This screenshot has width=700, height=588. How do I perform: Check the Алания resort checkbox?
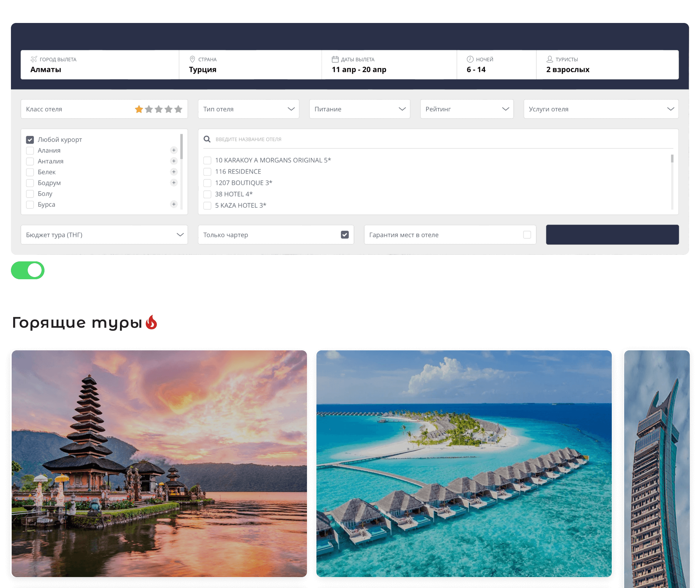coord(30,151)
